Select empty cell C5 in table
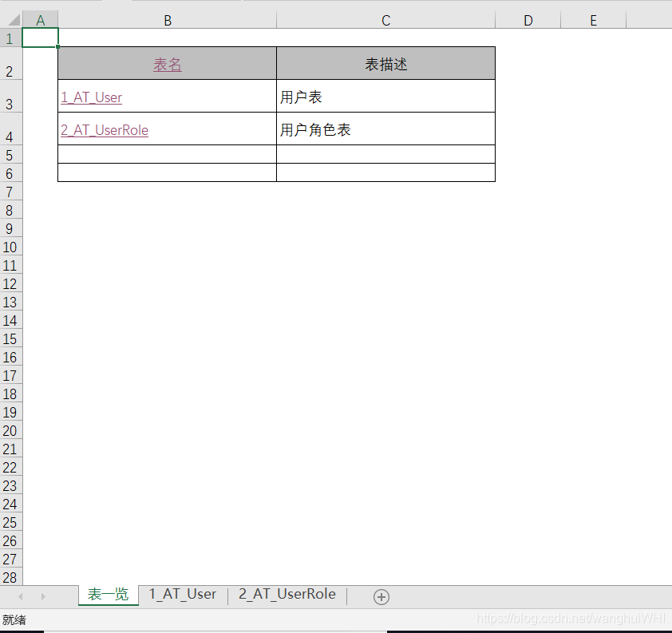Viewport: 672px width, 633px height. point(385,154)
